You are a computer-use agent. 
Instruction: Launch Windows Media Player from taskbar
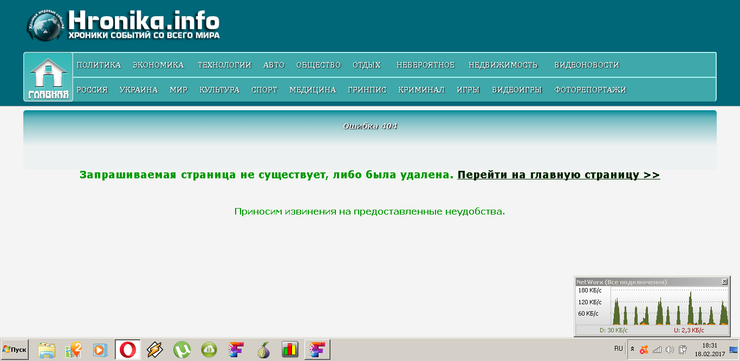coord(100,350)
